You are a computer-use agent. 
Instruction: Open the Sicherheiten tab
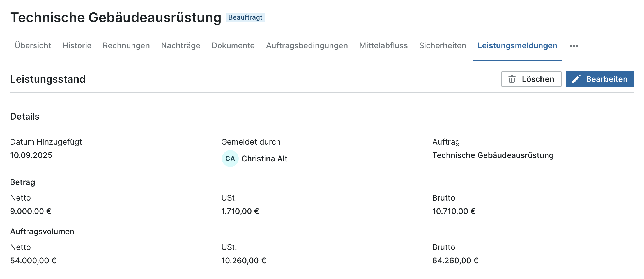(443, 45)
